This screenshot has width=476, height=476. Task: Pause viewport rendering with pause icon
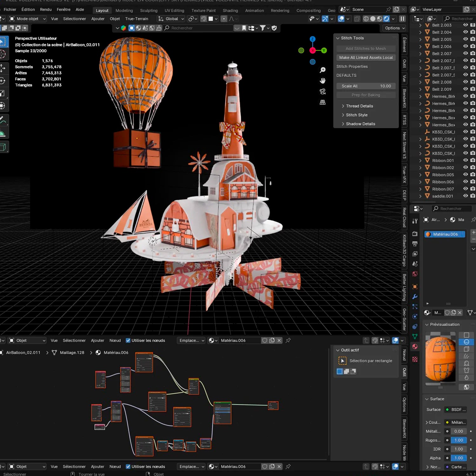(402, 19)
